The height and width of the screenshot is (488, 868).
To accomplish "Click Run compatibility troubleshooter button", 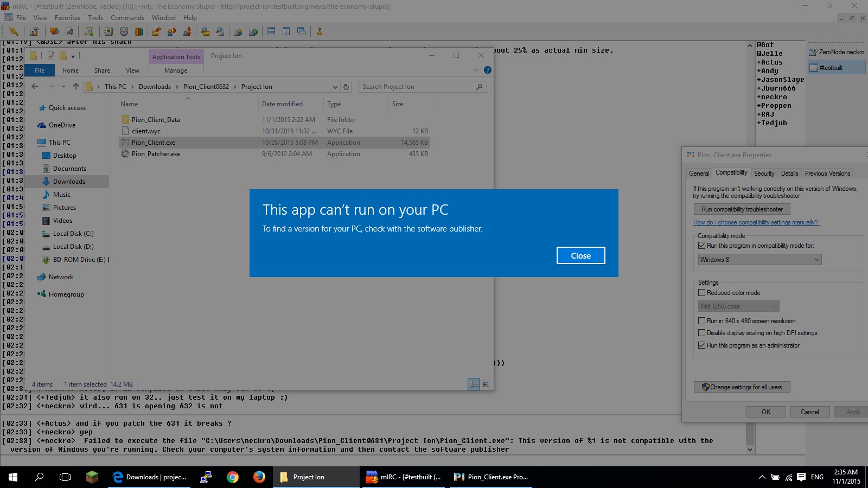I will coord(742,209).
